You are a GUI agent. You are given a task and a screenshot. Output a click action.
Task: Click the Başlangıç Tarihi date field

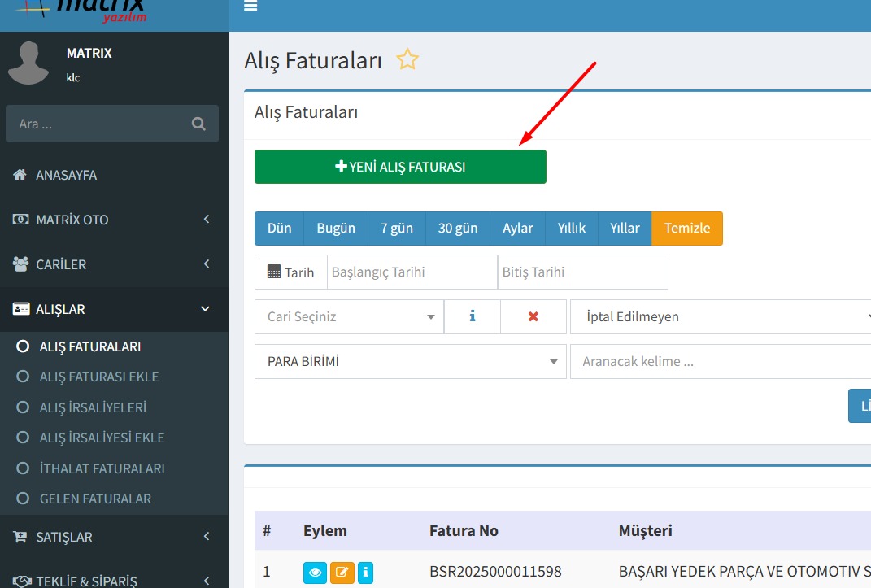tap(412, 272)
